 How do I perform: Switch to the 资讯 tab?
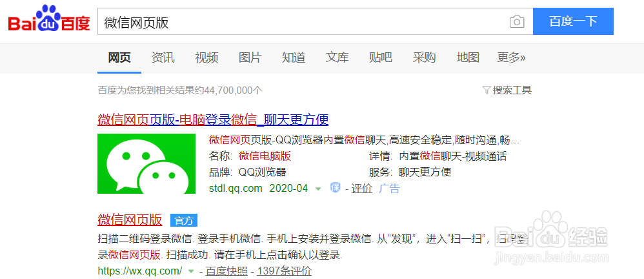coord(163,57)
